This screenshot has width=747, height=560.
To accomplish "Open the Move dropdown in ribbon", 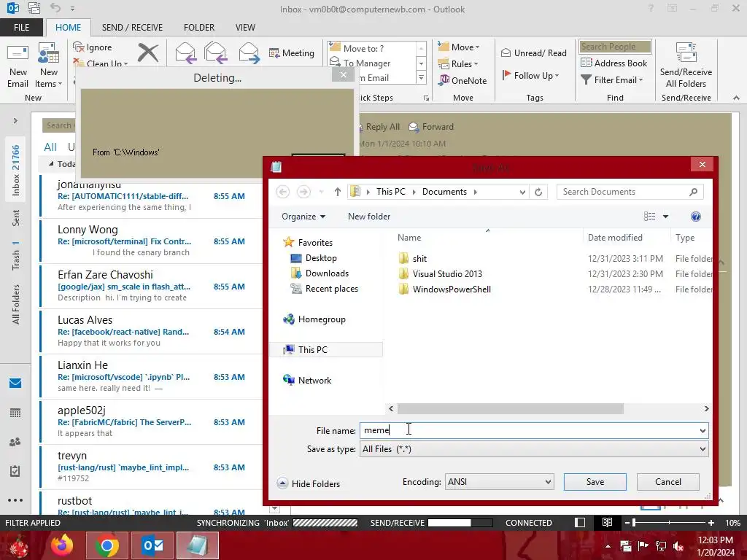I will tap(459, 47).
